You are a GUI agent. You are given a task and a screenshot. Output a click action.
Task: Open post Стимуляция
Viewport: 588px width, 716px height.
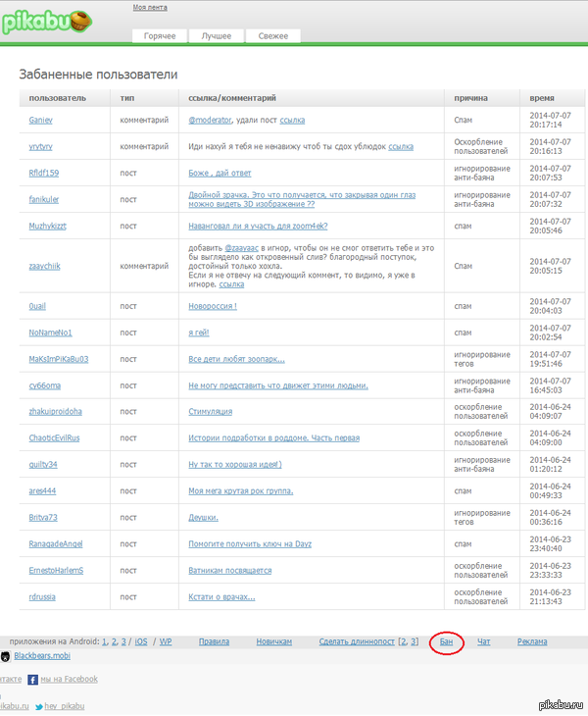pyautogui.click(x=210, y=412)
